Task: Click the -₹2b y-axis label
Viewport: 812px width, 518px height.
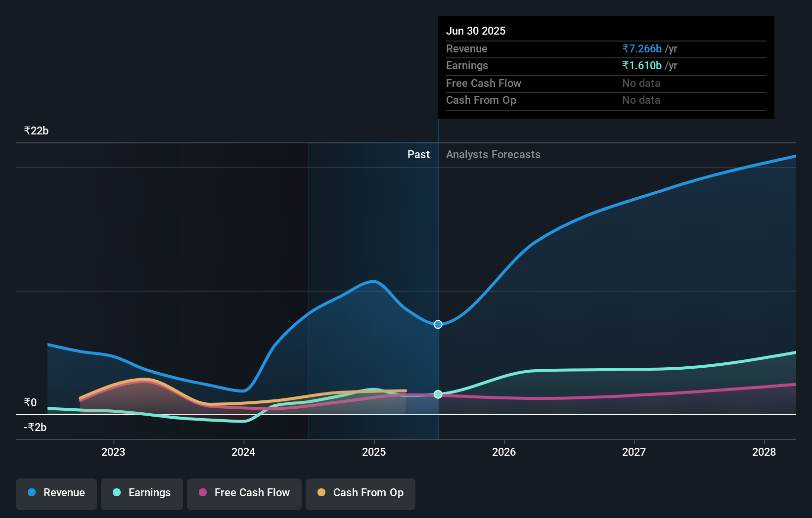Action: [x=35, y=427]
